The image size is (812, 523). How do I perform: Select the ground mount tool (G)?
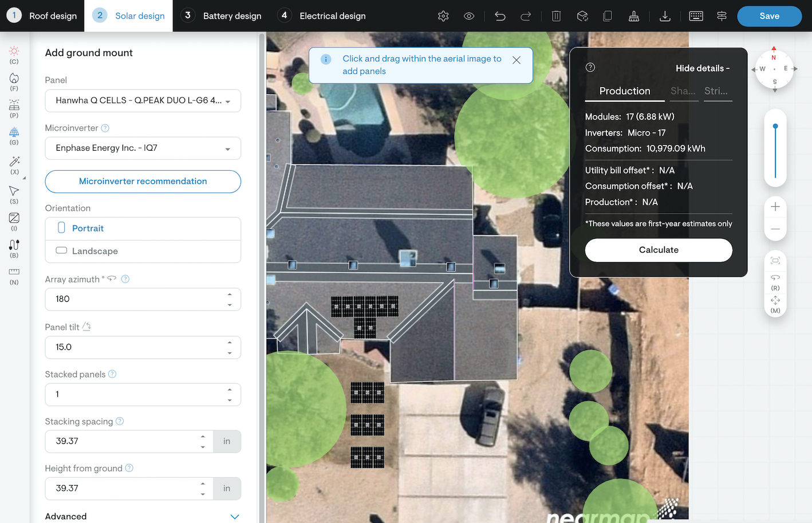(14, 135)
